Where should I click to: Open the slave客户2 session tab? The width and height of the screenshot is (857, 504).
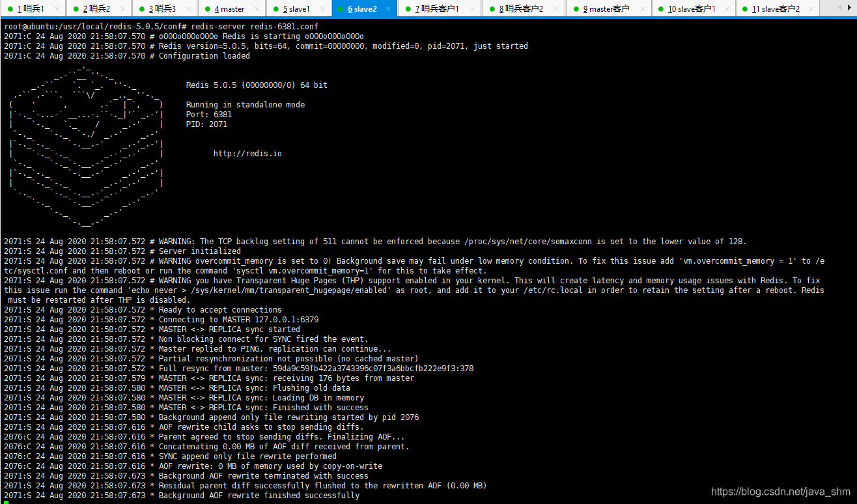pos(778,9)
